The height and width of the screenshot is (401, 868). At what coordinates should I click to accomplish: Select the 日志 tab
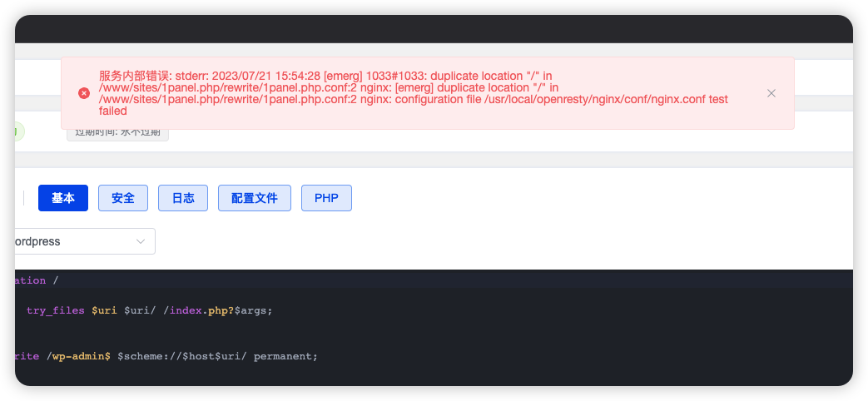183,198
